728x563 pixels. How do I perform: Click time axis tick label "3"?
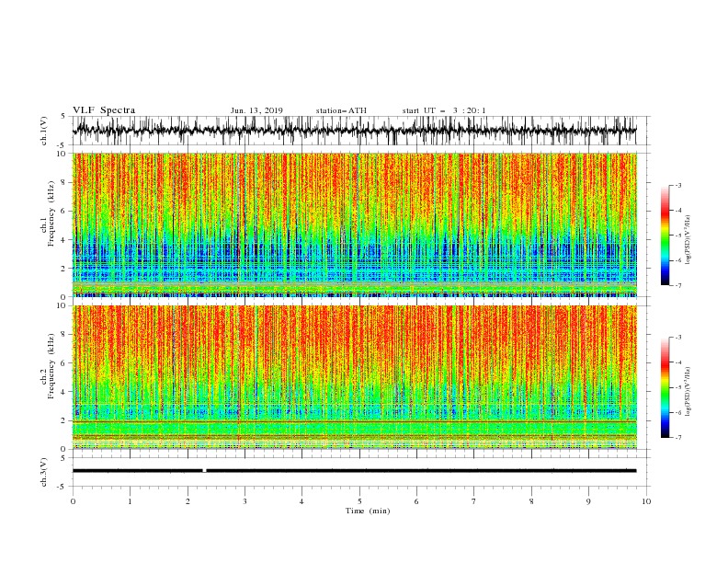point(245,501)
